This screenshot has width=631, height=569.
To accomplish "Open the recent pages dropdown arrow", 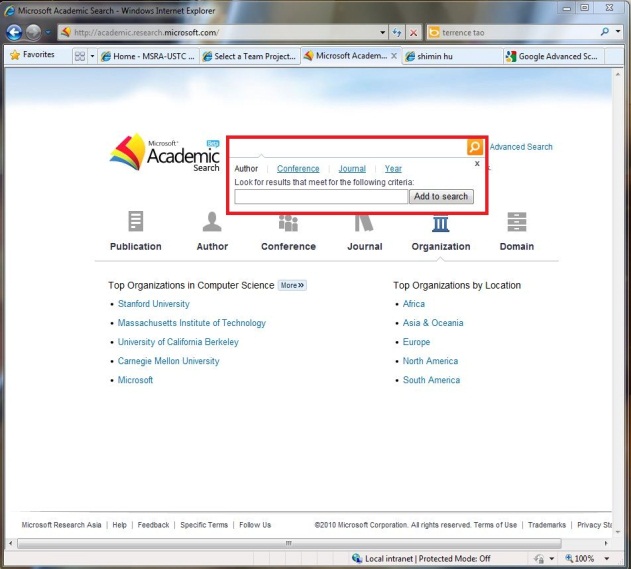I will [48, 32].
